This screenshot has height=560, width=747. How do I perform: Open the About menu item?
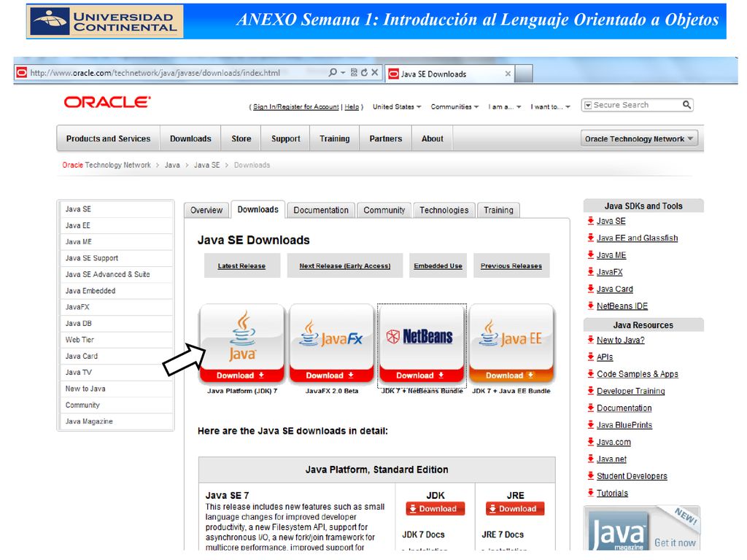(432, 139)
